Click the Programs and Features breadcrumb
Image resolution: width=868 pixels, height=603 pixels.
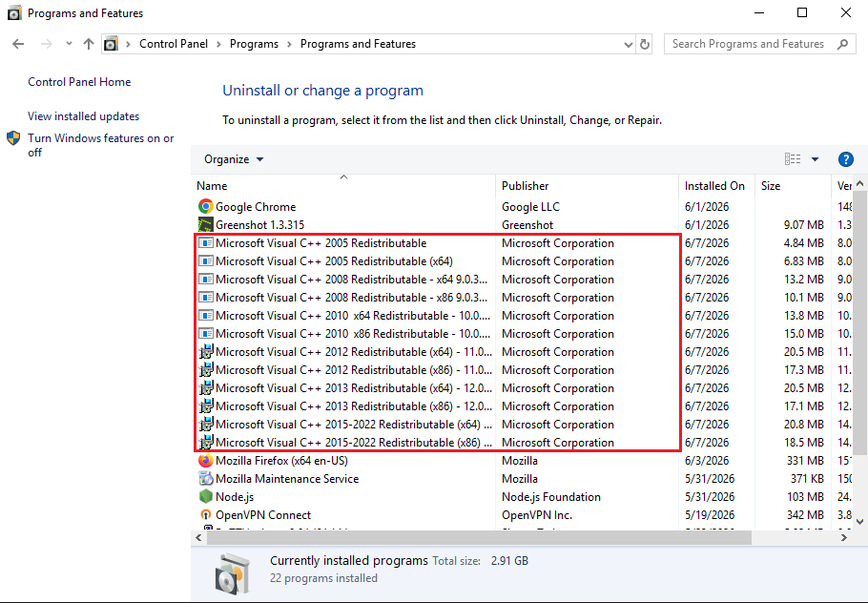[x=358, y=44]
